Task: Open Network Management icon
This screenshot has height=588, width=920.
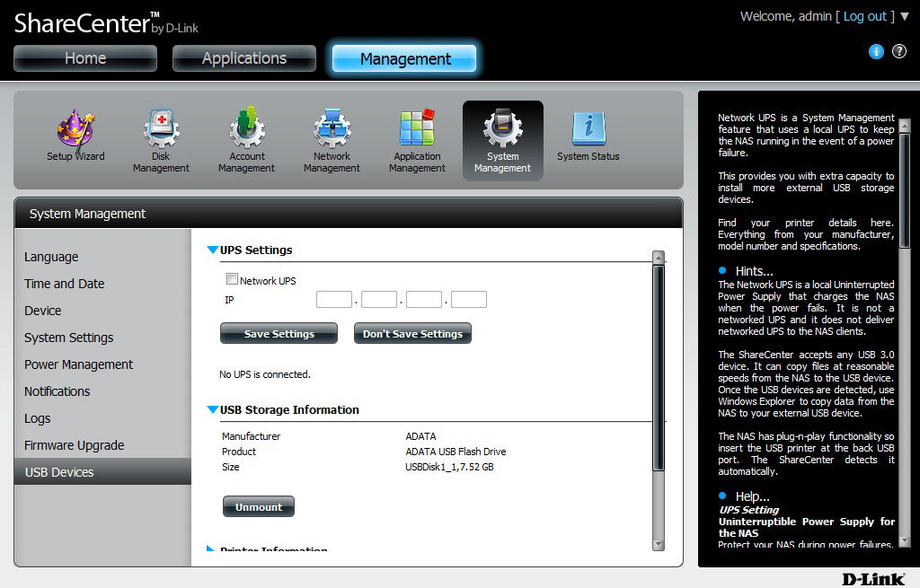Action: 332,141
